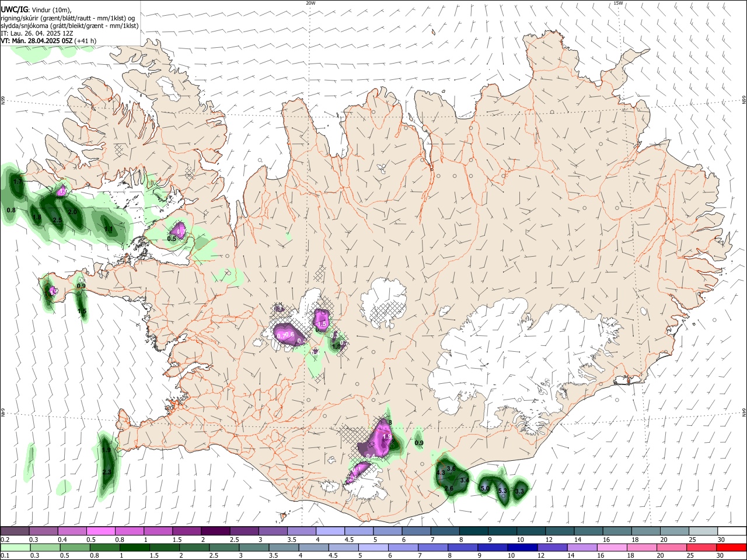The image size is (747, 560).
Task: Click the 'VT: Mán. 28.04.2025 05Z' valid time
Action: (37, 41)
